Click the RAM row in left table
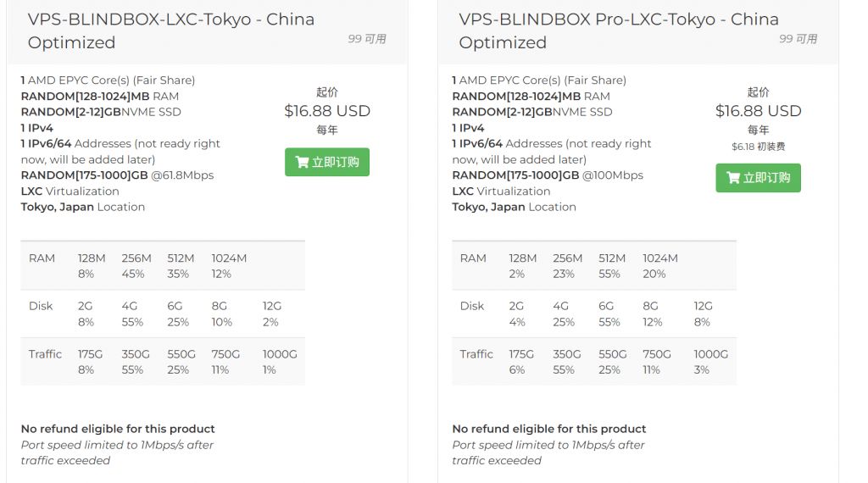The width and height of the screenshot is (868, 483). coord(163,265)
